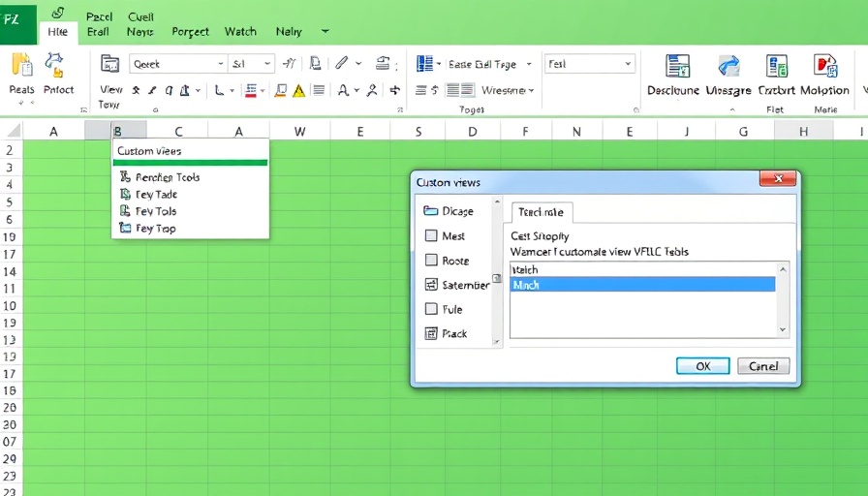Expand the Fesl format dropdown
The height and width of the screenshot is (496, 868).
point(628,64)
